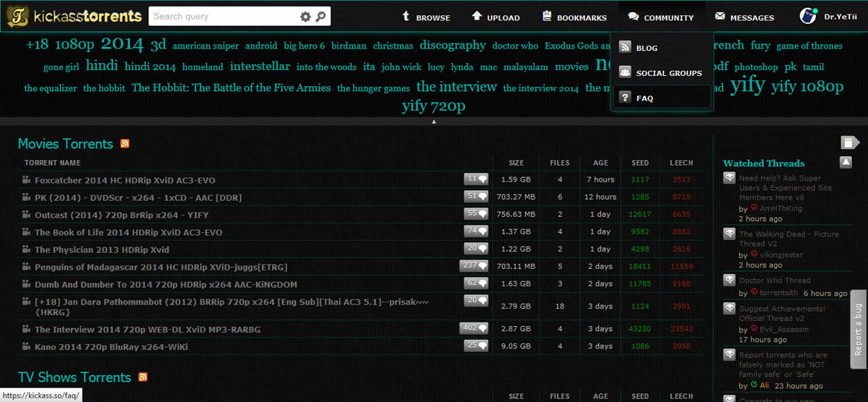The image size is (868, 402).
Task: Open Dr.YeTii user profile
Action: click(829, 17)
